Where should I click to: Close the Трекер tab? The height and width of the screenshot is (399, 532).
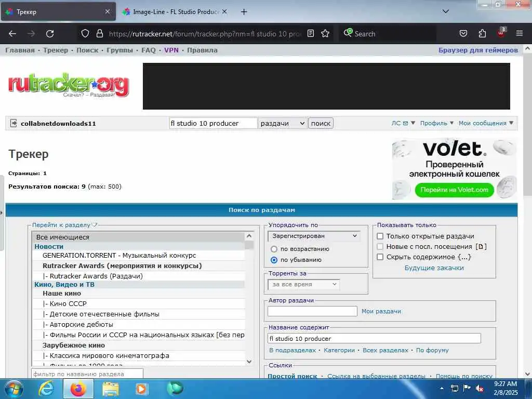tap(107, 11)
